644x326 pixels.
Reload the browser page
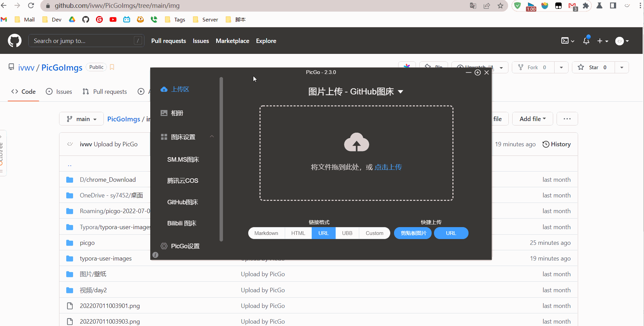pos(31,5)
